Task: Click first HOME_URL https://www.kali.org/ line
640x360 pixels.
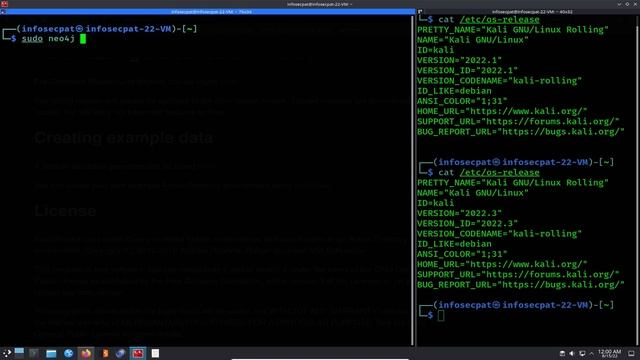Action: (x=502, y=111)
